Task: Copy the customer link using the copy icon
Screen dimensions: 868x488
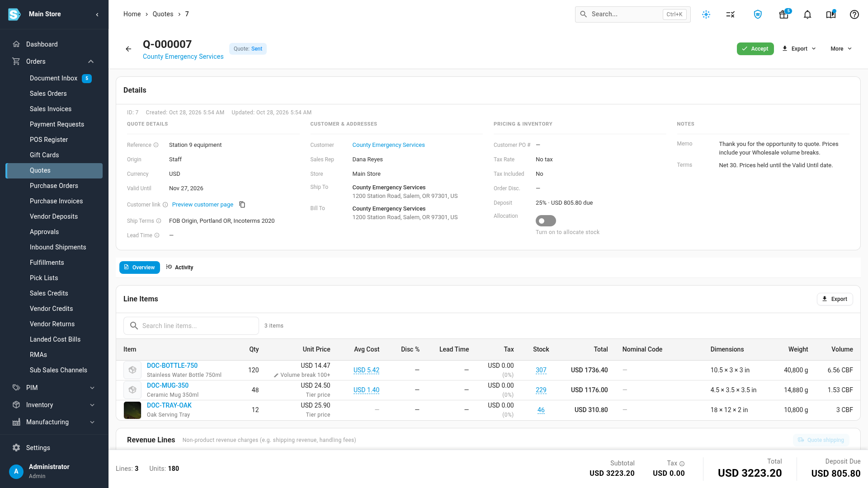Action: coord(242,205)
